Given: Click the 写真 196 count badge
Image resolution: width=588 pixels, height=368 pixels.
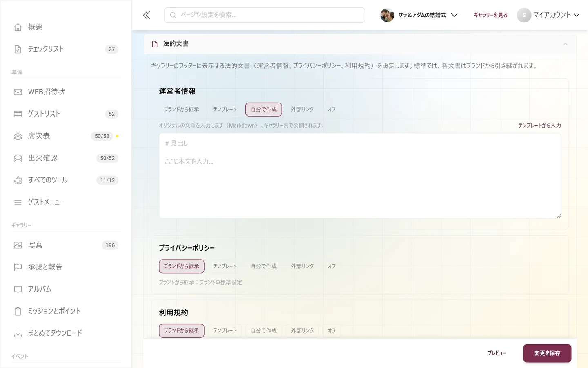Looking at the screenshot, I should (110, 245).
